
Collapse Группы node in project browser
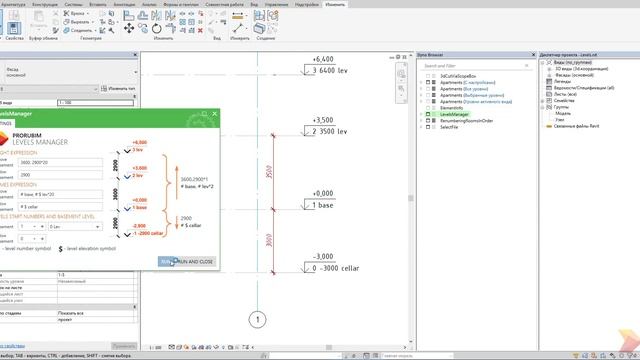pos(543,107)
